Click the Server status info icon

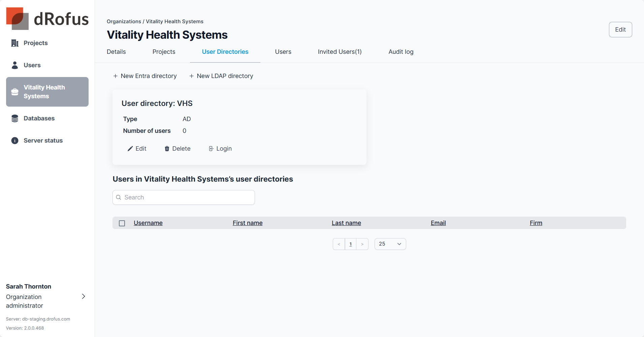(x=15, y=141)
